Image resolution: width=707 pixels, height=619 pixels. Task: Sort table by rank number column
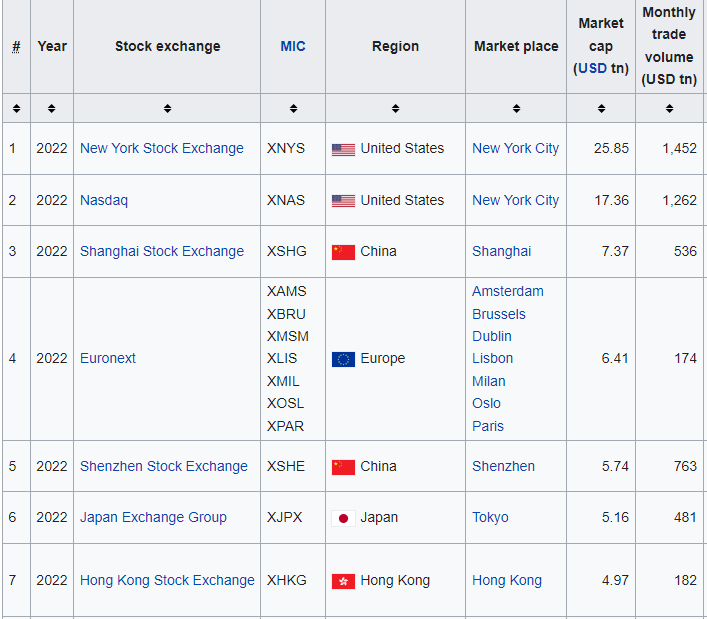pos(16,108)
